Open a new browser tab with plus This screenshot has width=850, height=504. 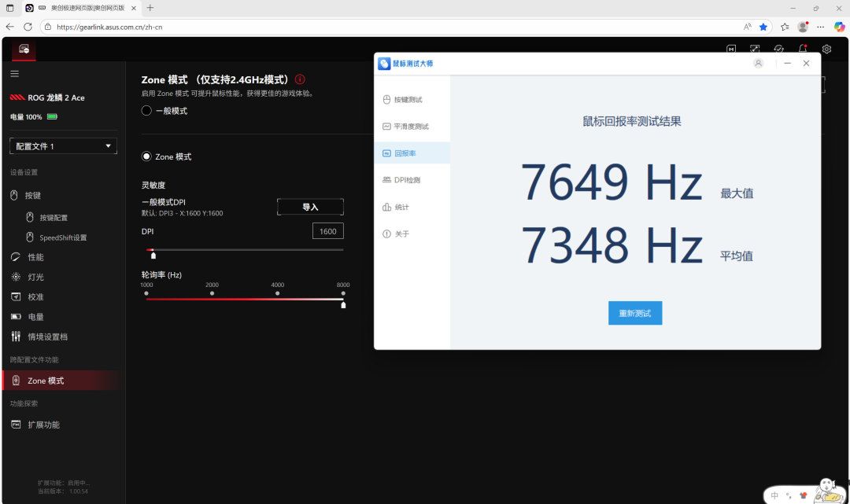(150, 8)
